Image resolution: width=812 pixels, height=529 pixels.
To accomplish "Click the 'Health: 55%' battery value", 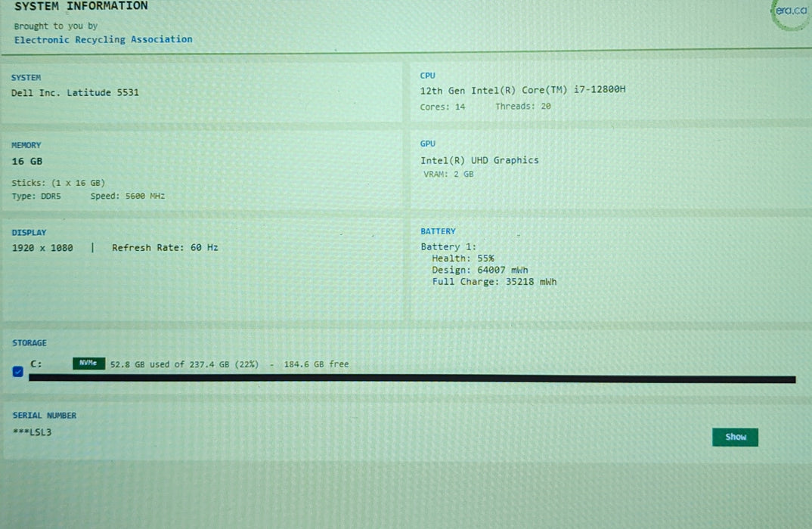I will (x=463, y=258).
